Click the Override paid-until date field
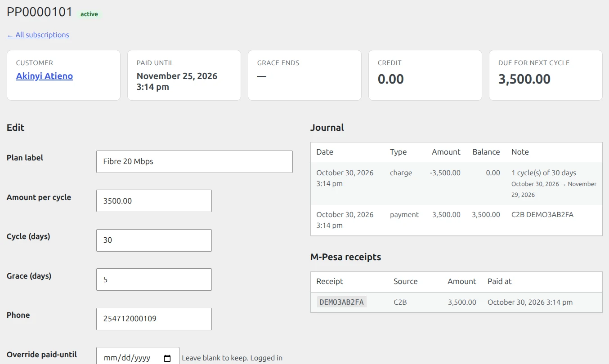 138,358
